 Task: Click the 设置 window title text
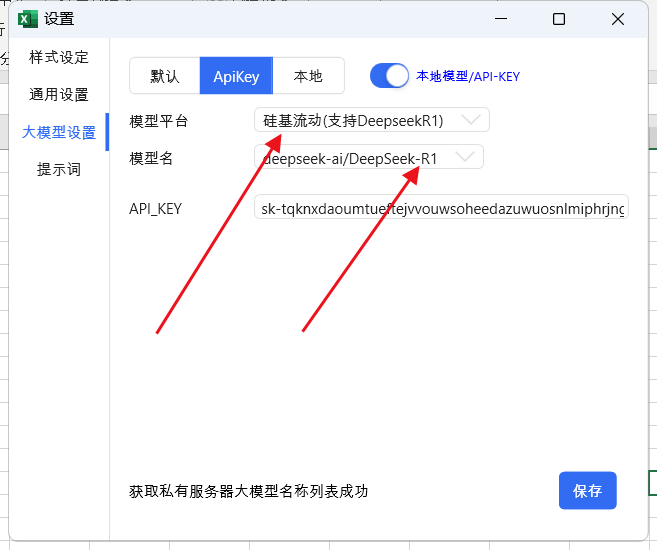tap(59, 19)
